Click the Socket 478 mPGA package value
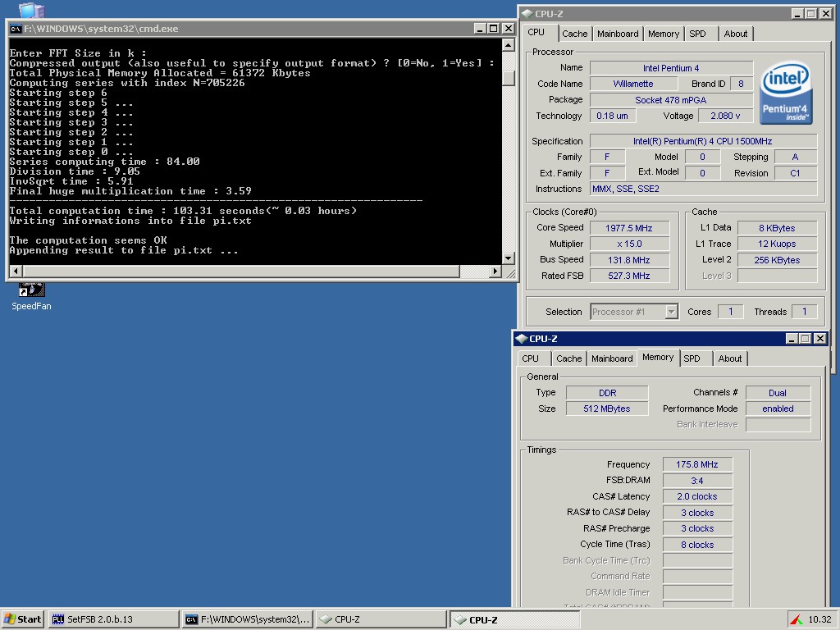The height and width of the screenshot is (630, 840). [x=671, y=99]
